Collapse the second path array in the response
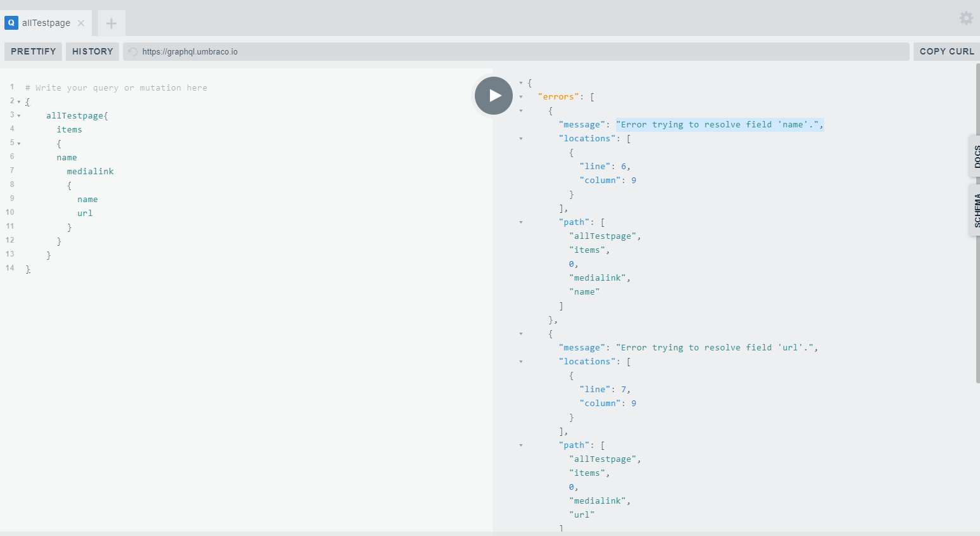 [x=520, y=445]
